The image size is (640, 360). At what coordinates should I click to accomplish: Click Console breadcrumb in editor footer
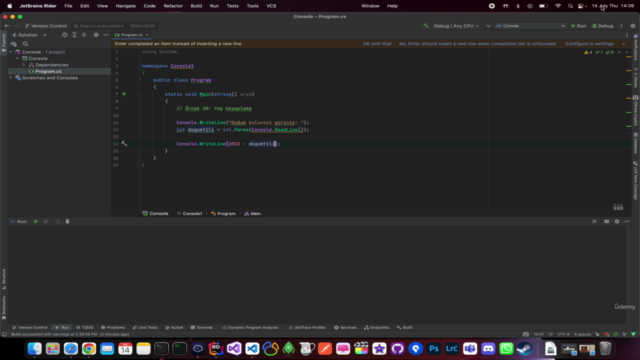(155, 213)
